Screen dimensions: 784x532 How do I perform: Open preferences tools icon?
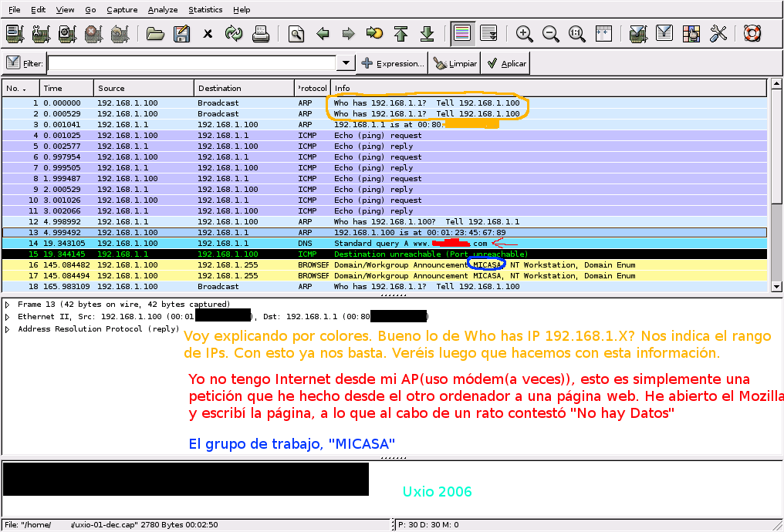pyautogui.click(x=718, y=34)
